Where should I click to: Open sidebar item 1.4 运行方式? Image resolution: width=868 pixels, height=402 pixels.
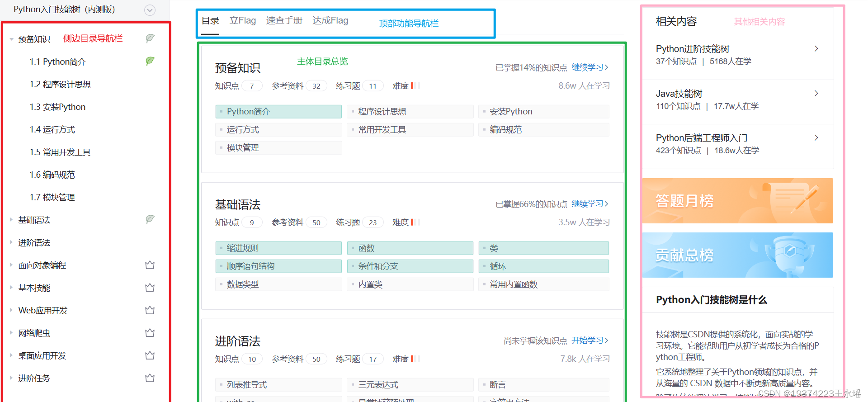(52, 130)
